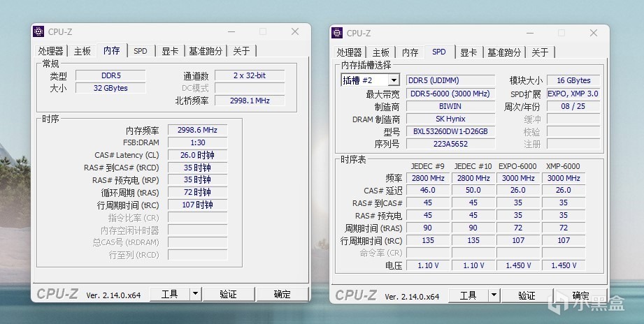Click 工具 button in left CPU-Z window
Screen dimensions: 644x324
(x=170, y=294)
